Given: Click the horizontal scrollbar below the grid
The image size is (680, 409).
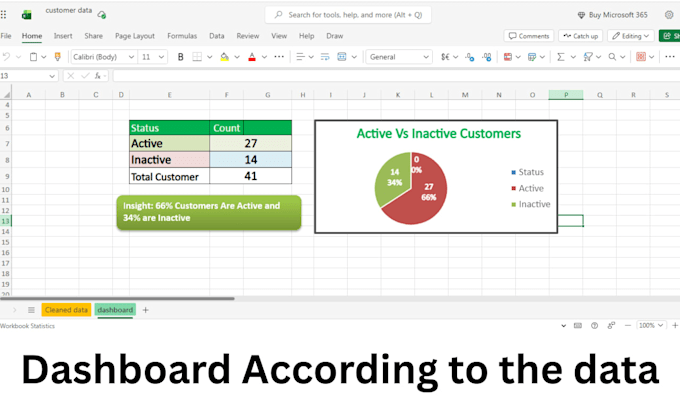Looking at the screenshot, I should point(117,298).
